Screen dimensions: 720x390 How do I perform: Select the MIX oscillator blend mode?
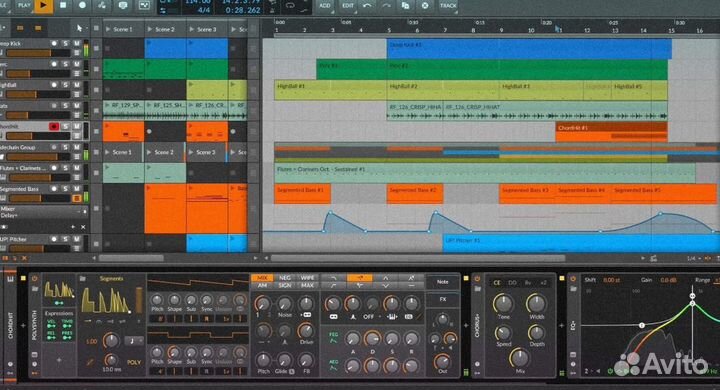(x=262, y=278)
